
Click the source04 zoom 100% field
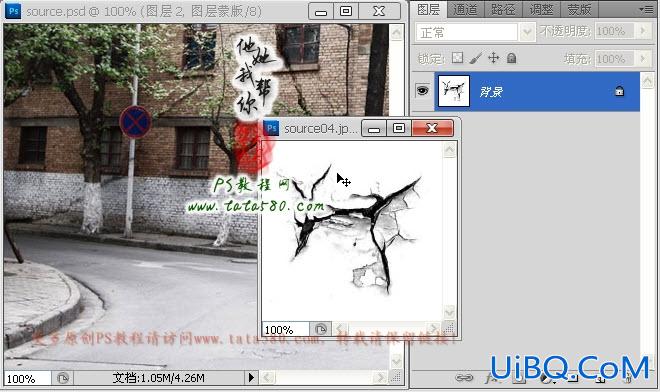click(286, 329)
